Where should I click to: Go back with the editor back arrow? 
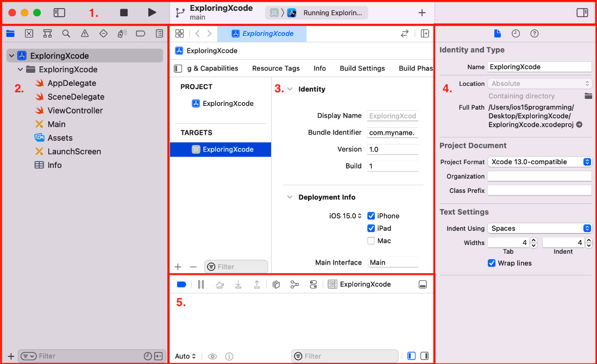[x=197, y=34]
